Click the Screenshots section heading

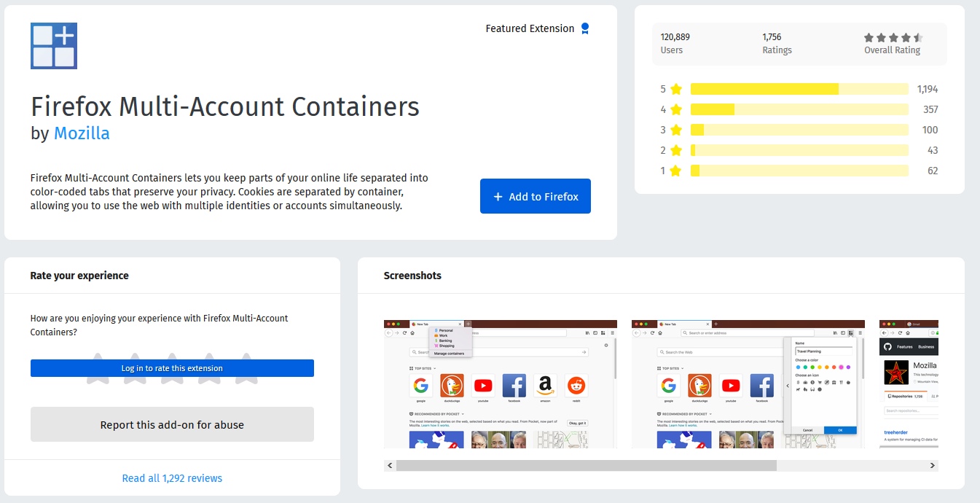click(412, 276)
